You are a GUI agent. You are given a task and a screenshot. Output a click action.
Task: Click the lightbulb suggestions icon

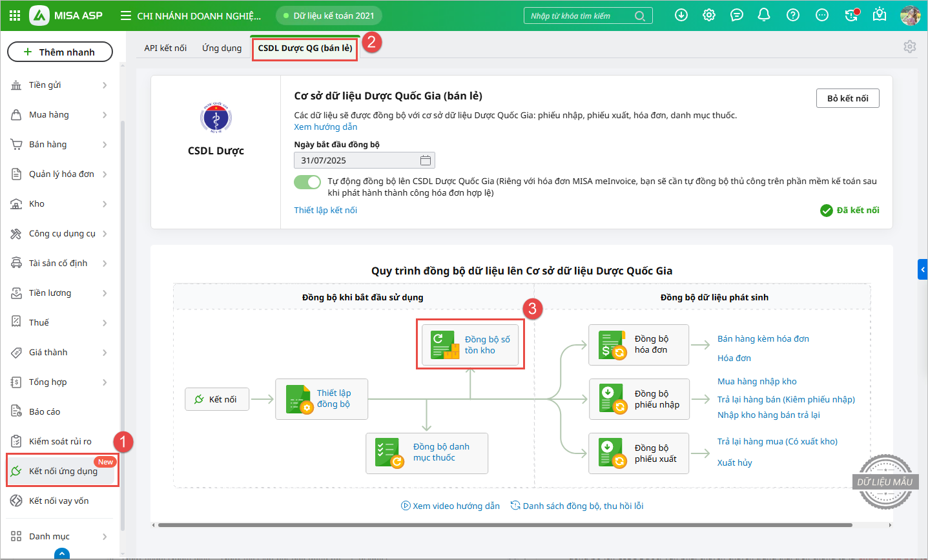(x=880, y=15)
